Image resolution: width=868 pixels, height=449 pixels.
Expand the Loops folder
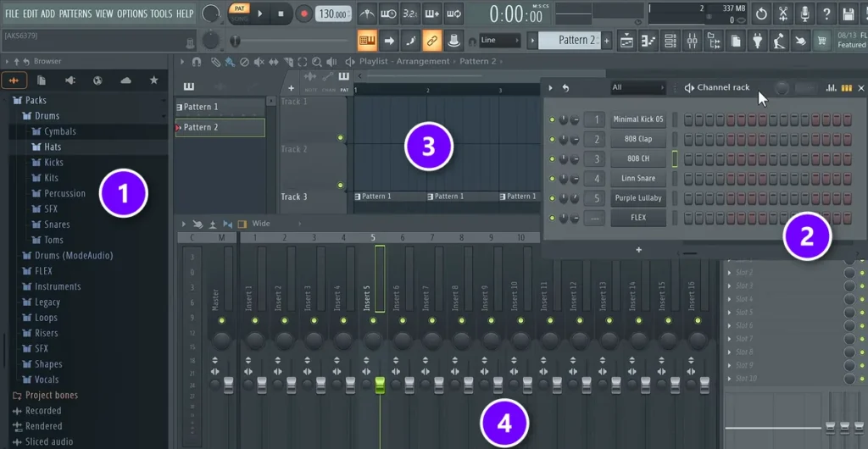pyautogui.click(x=46, y=318)
